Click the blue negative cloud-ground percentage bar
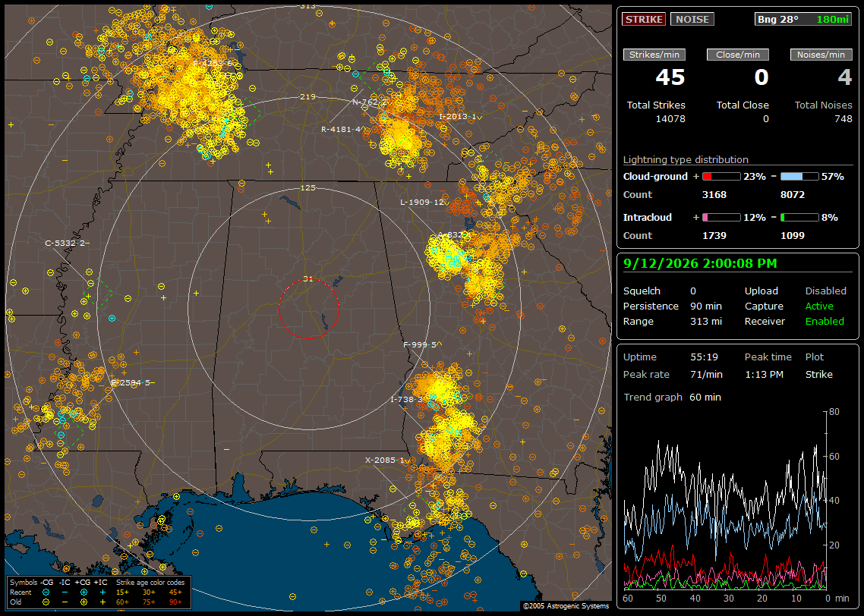Viewport: 864px width, 616px height. [799, 177]
